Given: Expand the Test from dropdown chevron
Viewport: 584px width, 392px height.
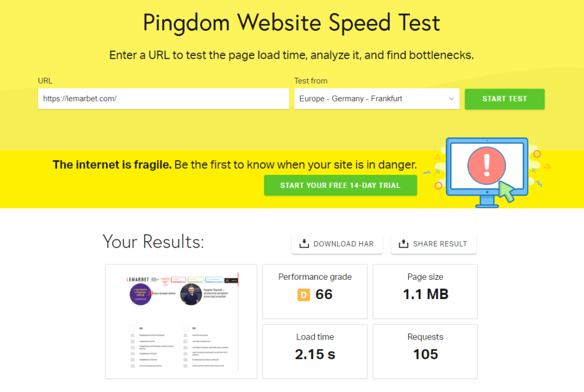Looking at the screenshot, I should [x=451, y=99].
